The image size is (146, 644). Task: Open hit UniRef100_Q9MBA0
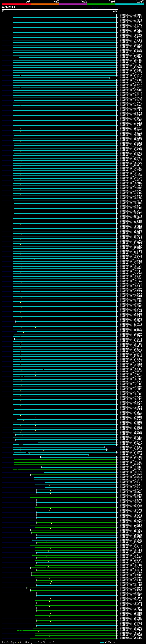click(131, 15)
